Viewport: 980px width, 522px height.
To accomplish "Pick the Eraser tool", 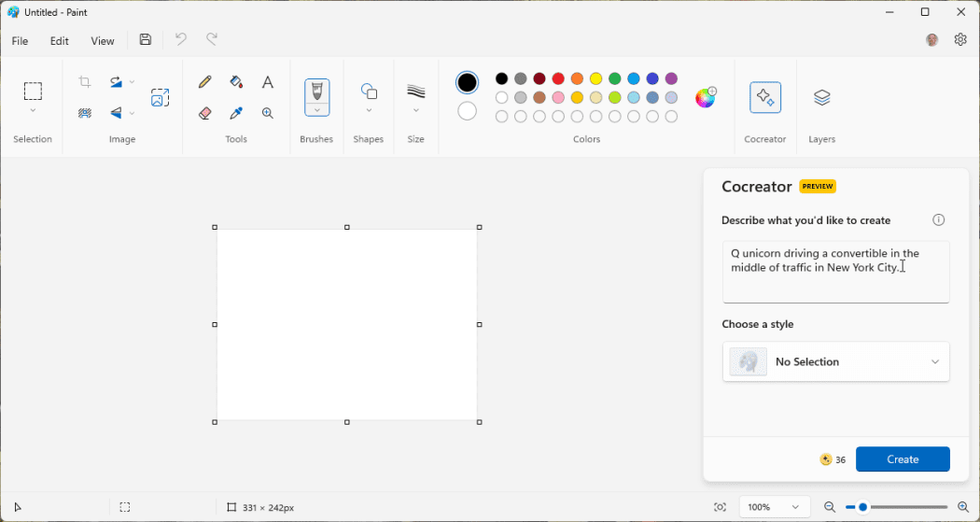I will tap(205, 113).
